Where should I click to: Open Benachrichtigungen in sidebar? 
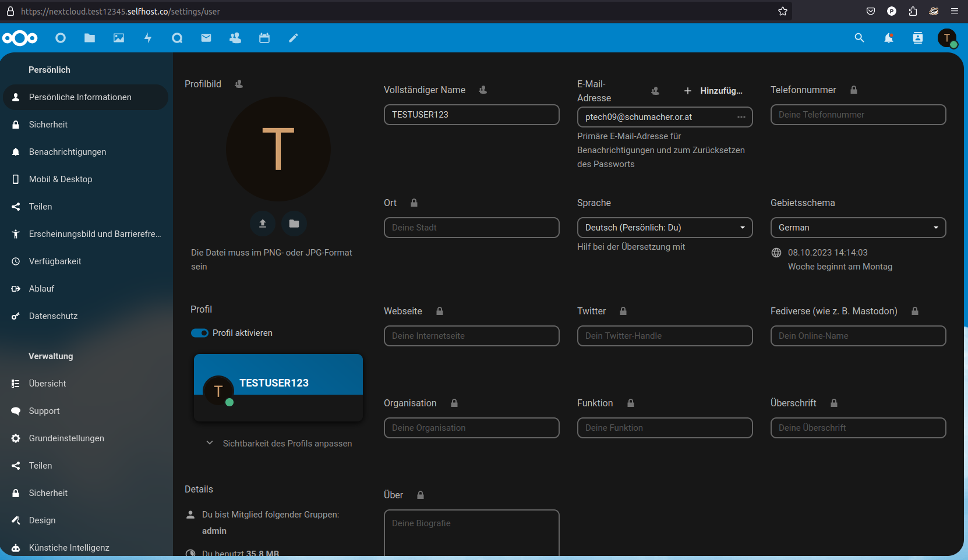68,152
